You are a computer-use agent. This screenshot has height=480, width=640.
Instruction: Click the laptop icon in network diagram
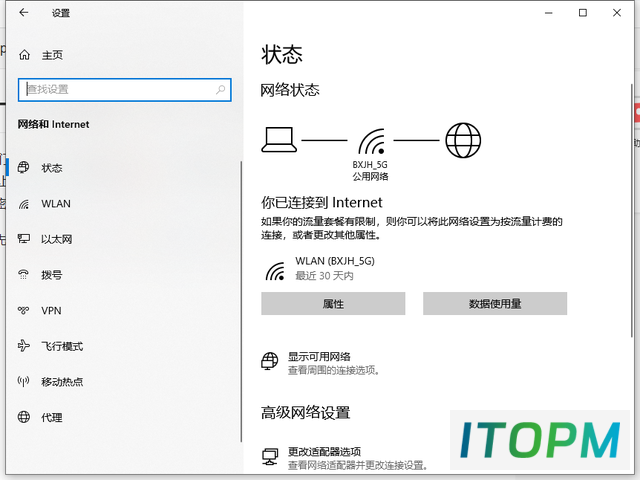click(279, 140)
